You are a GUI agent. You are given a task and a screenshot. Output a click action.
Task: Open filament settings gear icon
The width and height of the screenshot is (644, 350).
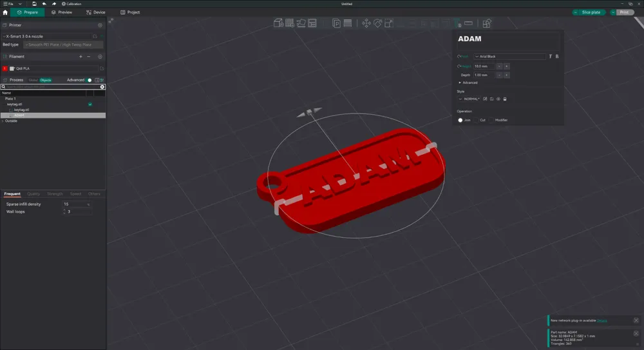click(x=100, y=56)
